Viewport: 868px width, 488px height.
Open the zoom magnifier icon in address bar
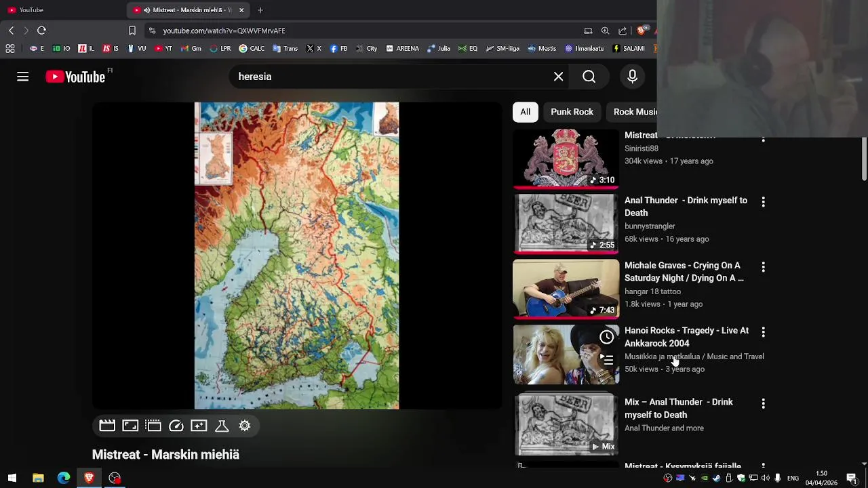pyautogui.click(x=605, y=30)
